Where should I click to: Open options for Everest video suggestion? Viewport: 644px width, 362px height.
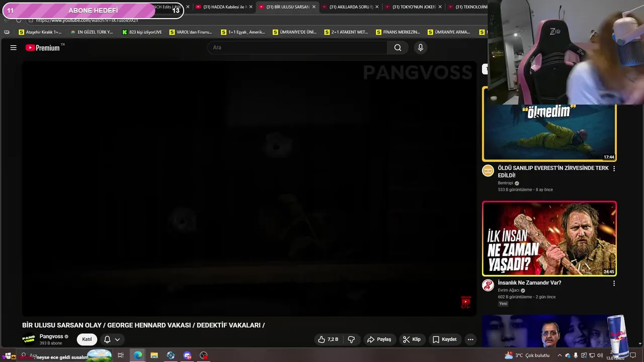point(614,168)
